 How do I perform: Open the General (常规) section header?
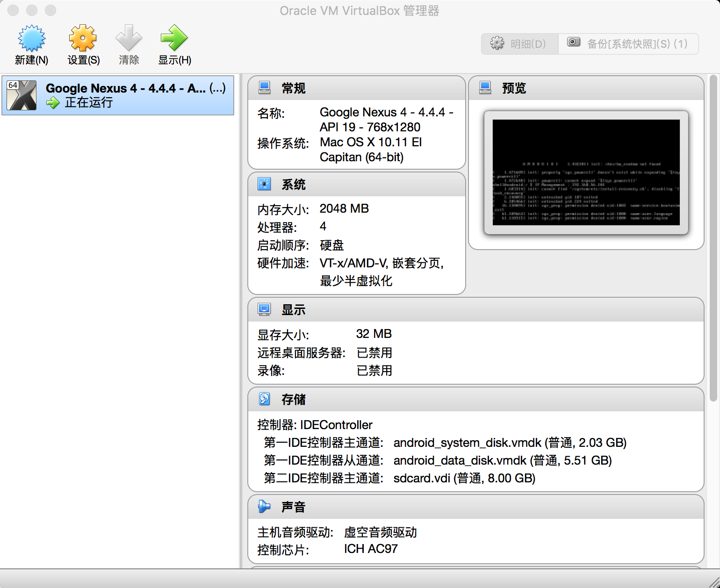[x=357, y=88]
